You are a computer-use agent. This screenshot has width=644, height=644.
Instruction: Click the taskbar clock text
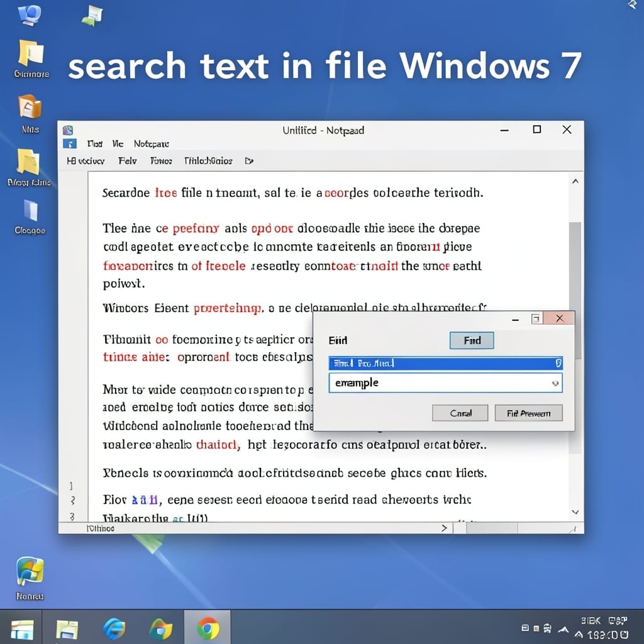tap(603, 635)
